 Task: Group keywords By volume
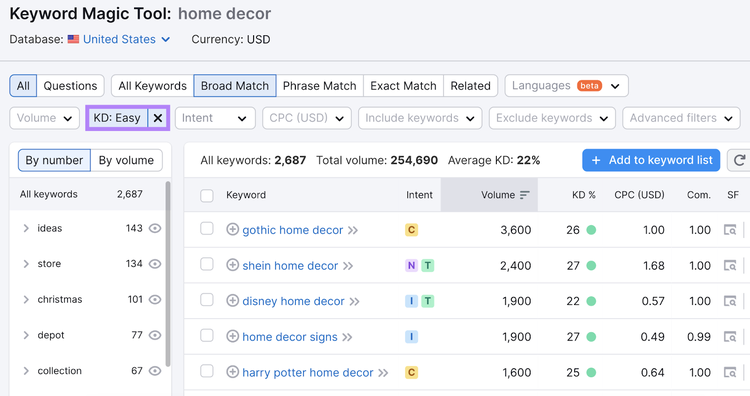pyautogui.click(x=126, y=160)
